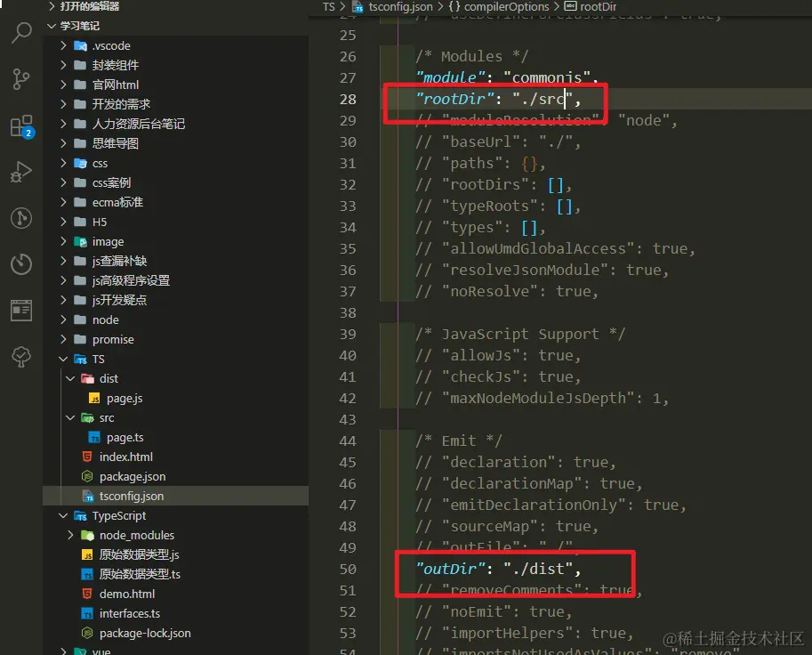Open the js查漏补缺 folder
Image resolution: width=812 pixels, height=655 pixels.
(x=119, y=261)
